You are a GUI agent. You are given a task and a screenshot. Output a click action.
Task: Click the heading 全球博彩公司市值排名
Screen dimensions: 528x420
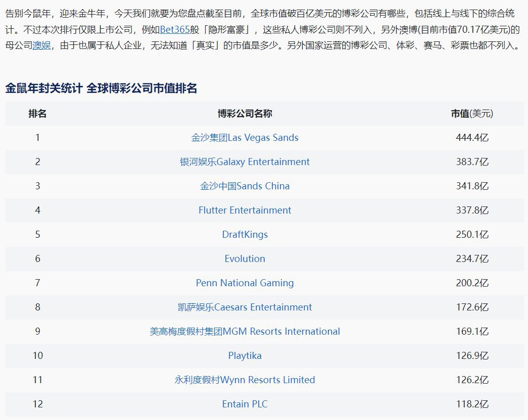click(x=142, y=88)
